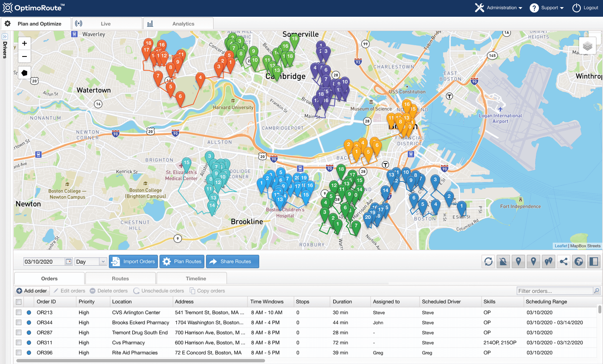Open the Leaflet attribution link
Image resolution: width=603 pixels, height=364 pixels.
pos(561,246)
